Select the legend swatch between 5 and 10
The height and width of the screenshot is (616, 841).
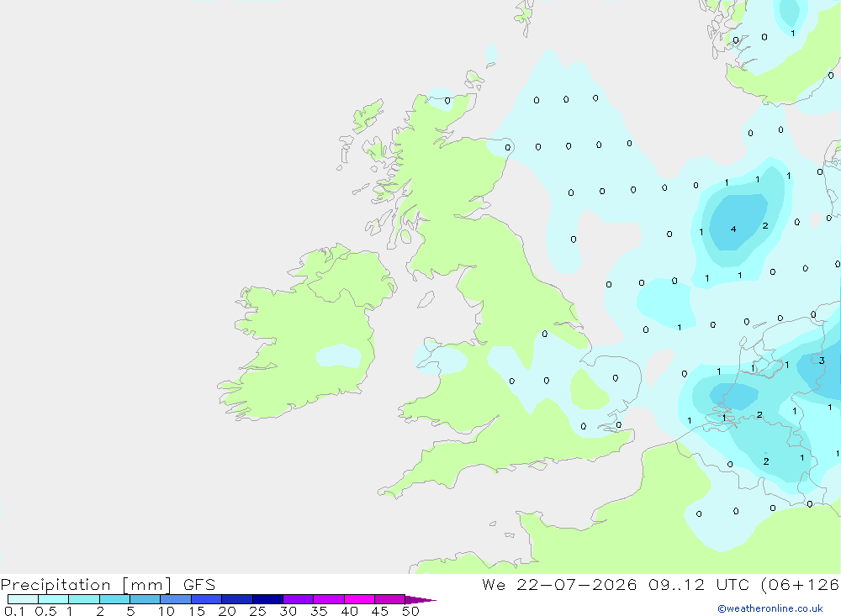pyautogui.click(x=145, y=599)
